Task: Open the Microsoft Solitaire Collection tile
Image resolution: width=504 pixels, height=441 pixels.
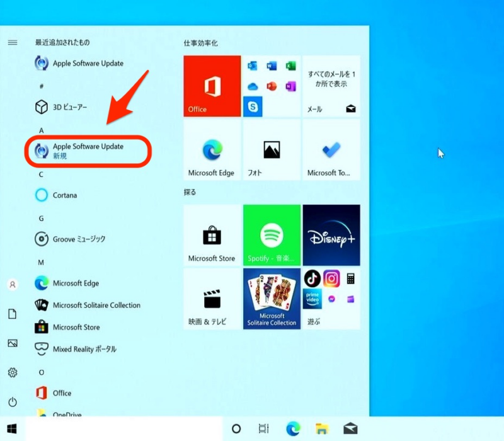Action: point(272,299)
